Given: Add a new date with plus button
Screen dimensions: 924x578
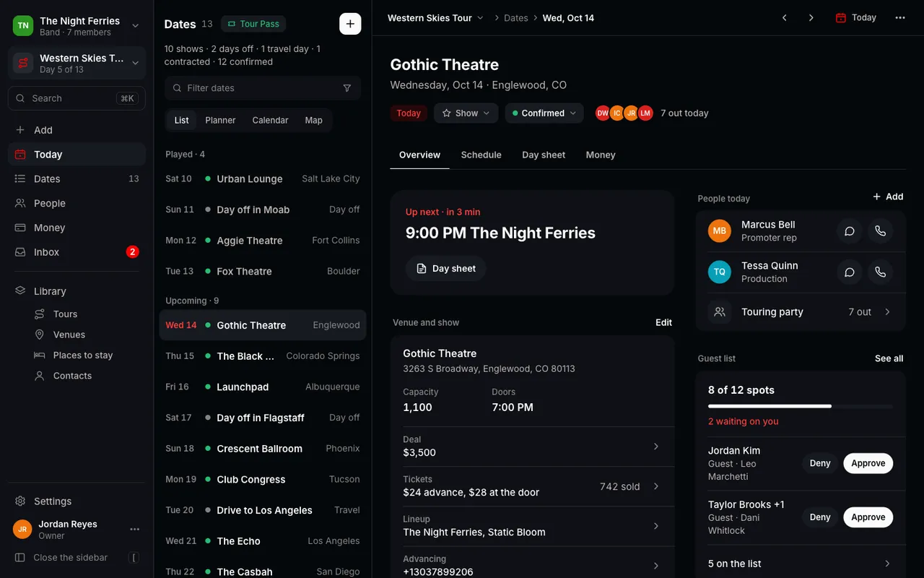Looking at the screenshot, I should [350, 24].
